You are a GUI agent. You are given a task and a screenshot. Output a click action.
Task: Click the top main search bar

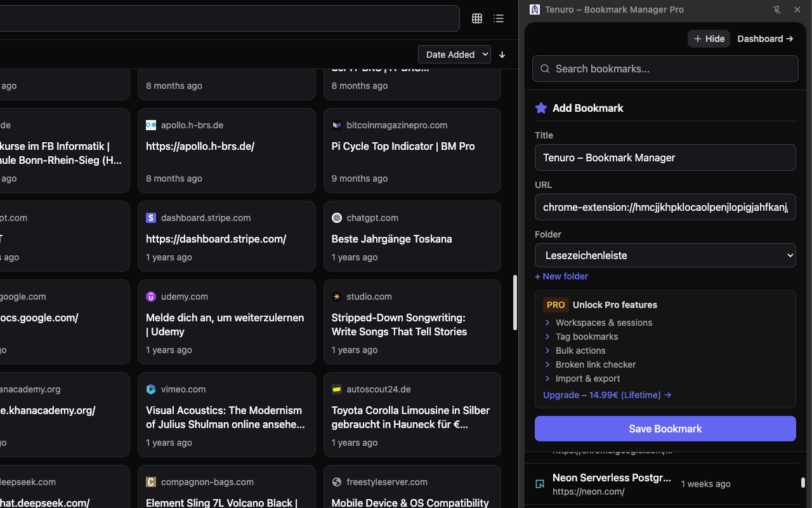[x=230, y=18]
